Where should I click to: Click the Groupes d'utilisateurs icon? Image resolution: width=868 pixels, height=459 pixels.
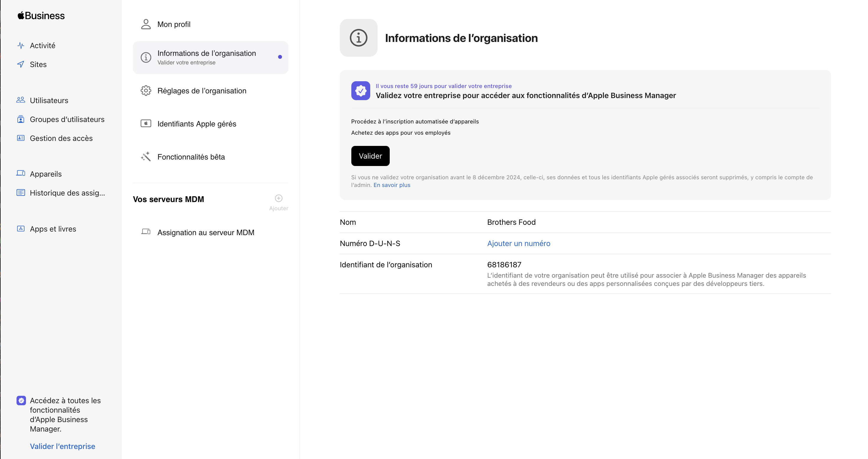(21, 119)
